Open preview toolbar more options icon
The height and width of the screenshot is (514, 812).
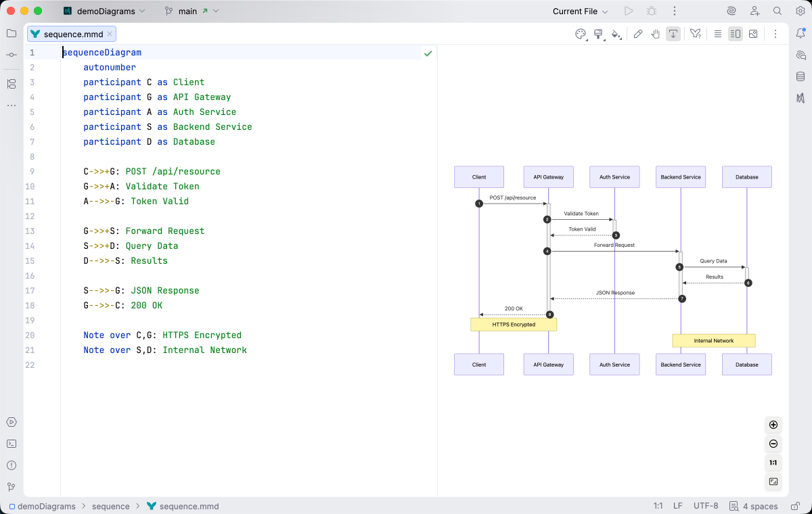[775, 34]
